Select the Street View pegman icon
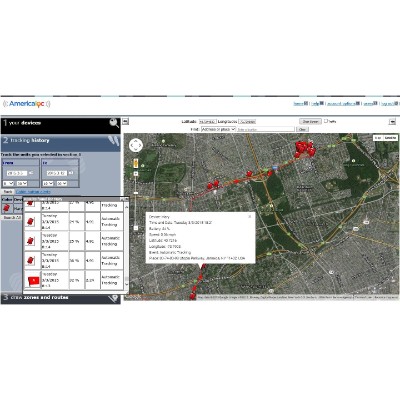The height and width of the screenshot is (400, 400). (136, 163)
